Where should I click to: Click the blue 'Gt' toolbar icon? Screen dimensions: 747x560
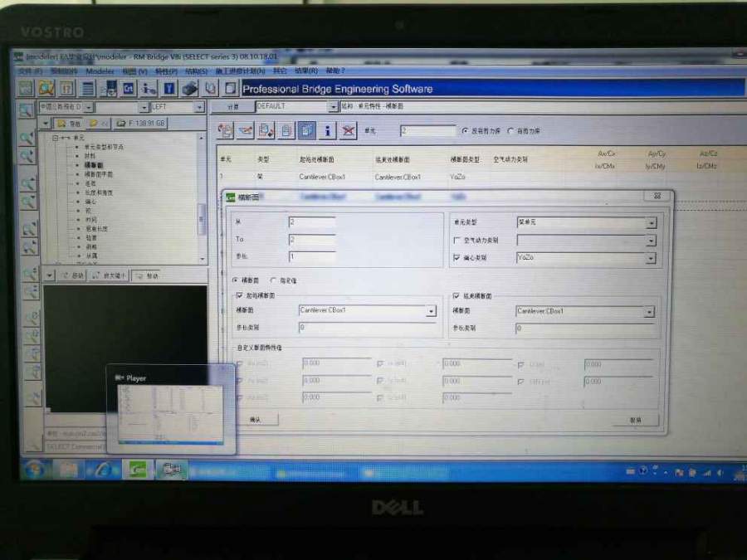point(128,89)
